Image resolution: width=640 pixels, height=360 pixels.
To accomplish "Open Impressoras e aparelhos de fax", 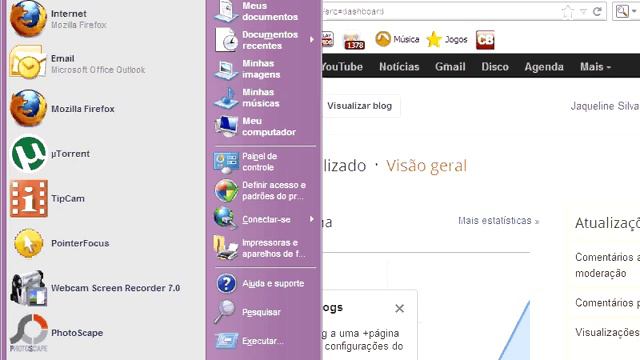I will (x=264, y=248).
